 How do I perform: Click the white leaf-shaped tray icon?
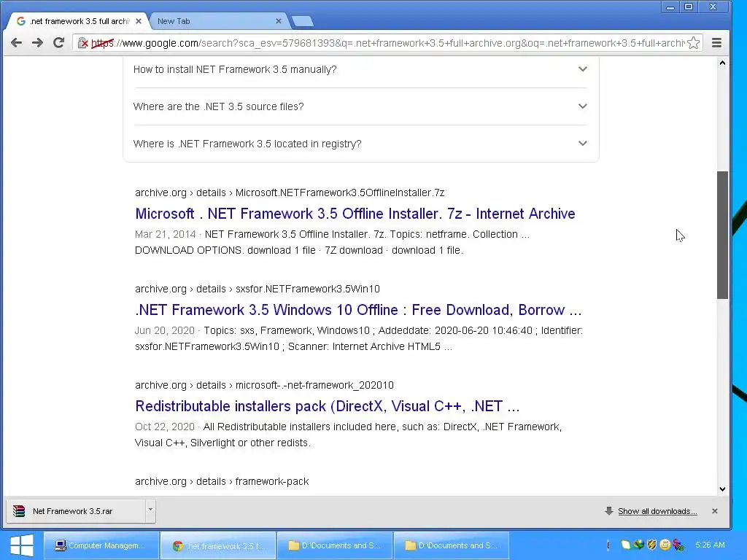(x=625, y=545)
